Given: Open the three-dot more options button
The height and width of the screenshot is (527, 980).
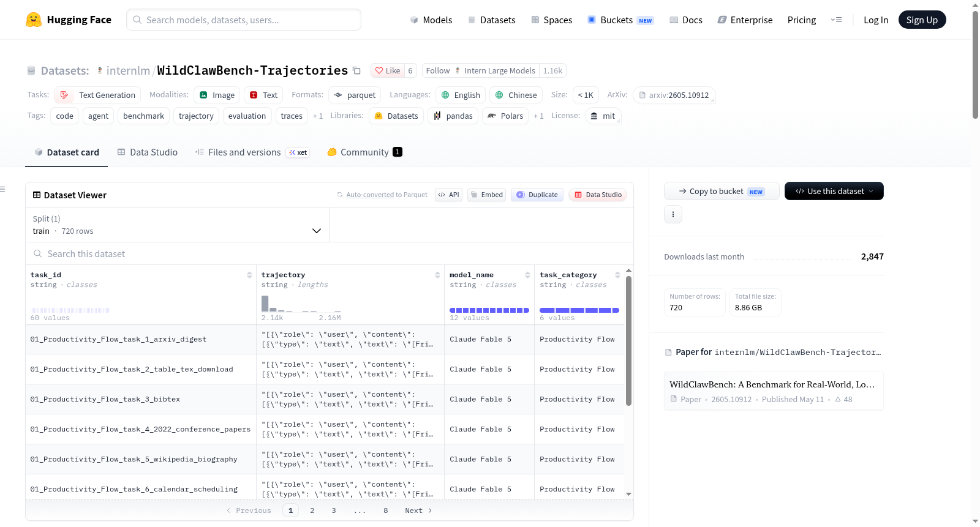Looking at the screenshot, I should (673, 214).
